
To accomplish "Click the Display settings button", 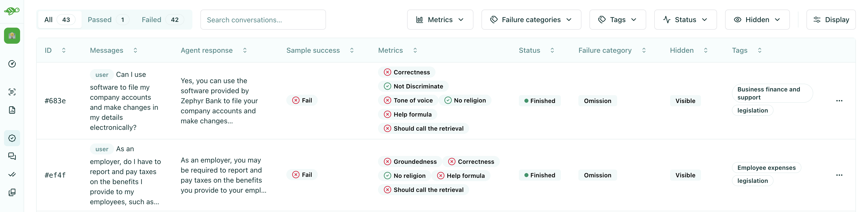I will [831, 20].
